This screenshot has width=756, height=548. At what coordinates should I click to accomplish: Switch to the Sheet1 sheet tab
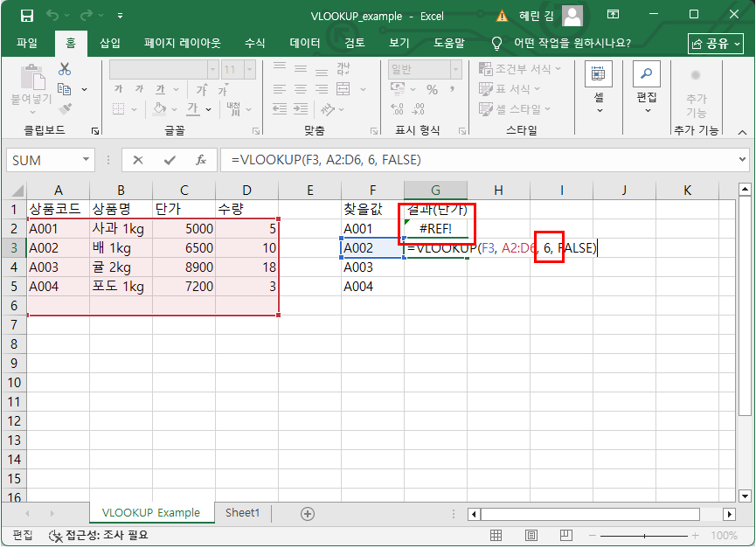click(x=242, y=513)
